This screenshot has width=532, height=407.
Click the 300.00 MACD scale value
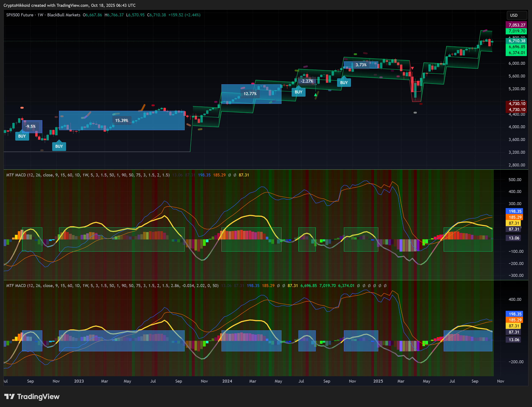click(x=515, y=204)
